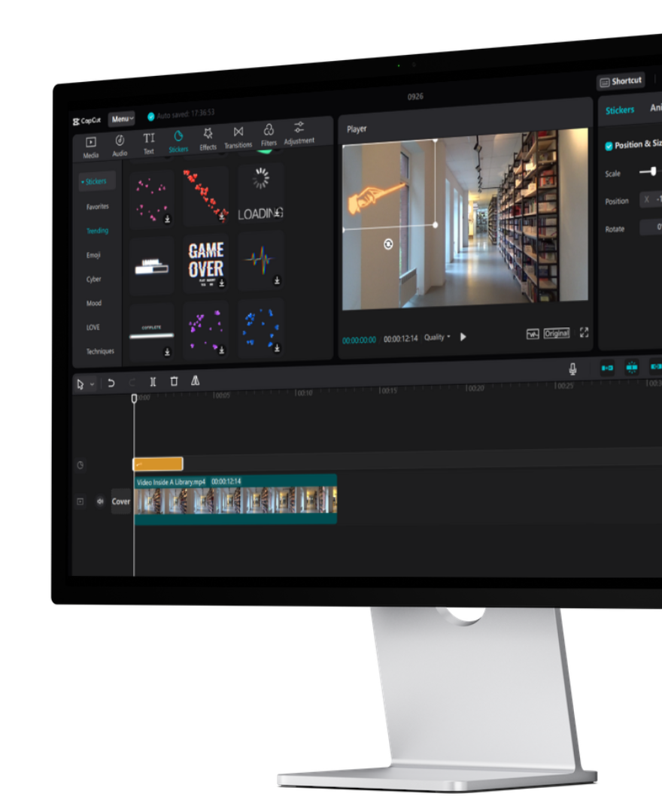This screenshot has height=812, width=662.
Task: Open the Transitions panel
Action: click(238, 137)
